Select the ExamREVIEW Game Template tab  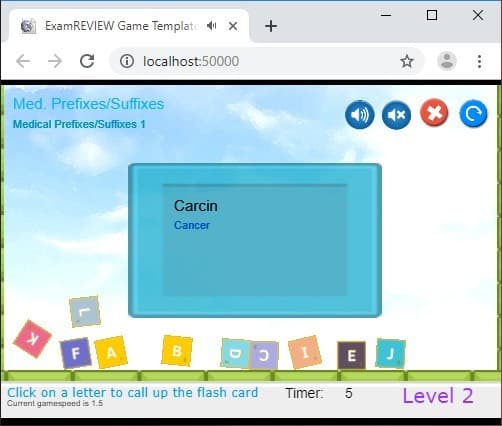click(x=129, y=26)
